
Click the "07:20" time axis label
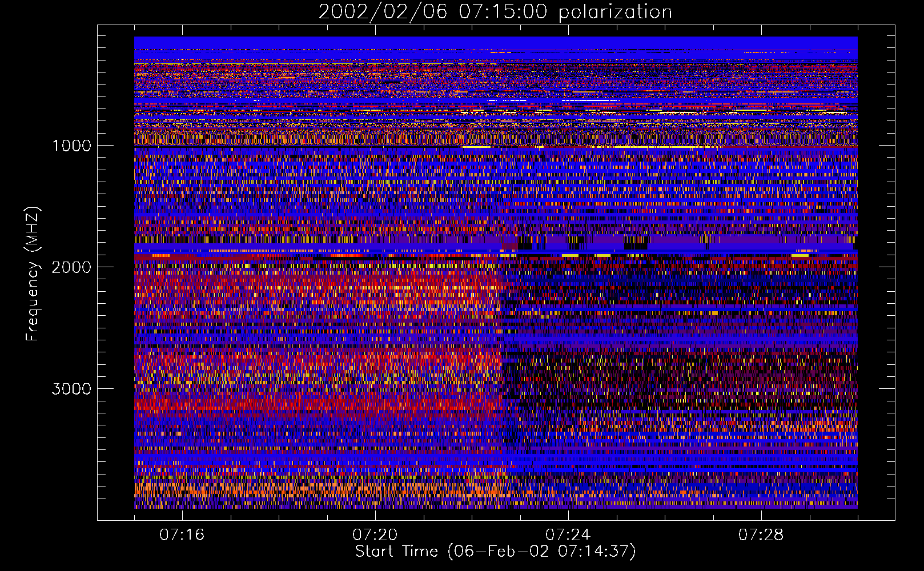(375, 535)
